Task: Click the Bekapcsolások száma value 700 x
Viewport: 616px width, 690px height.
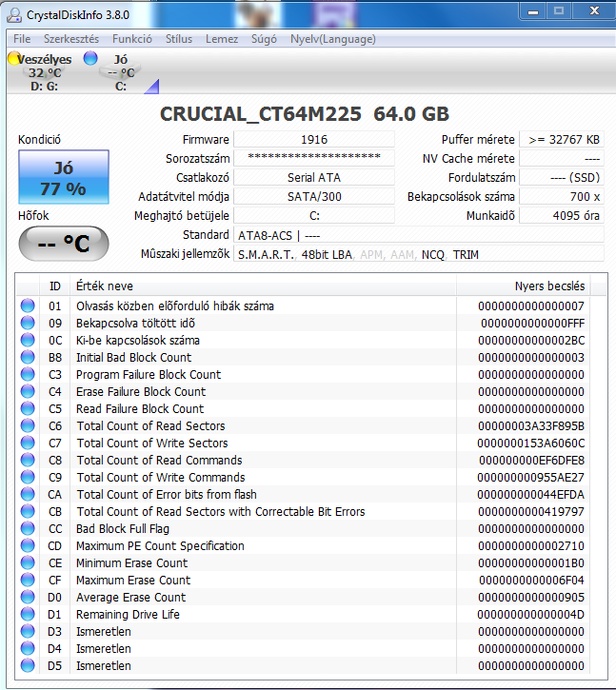Action: (x=562, y=196)
